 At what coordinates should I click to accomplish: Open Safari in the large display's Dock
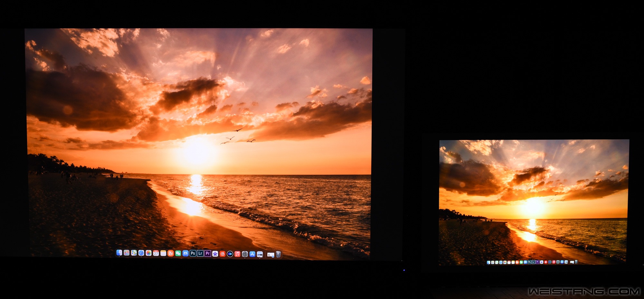[141, 253]
